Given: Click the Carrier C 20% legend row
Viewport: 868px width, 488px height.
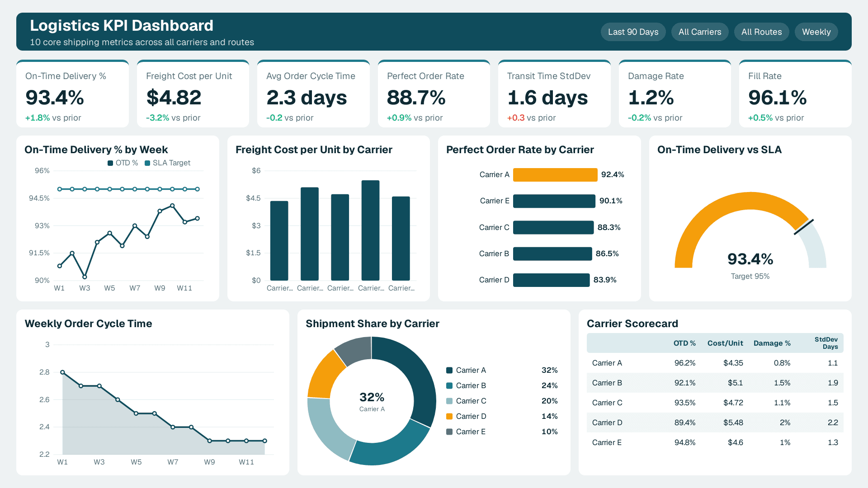Looking at the screenshot, I should [502, 401].
